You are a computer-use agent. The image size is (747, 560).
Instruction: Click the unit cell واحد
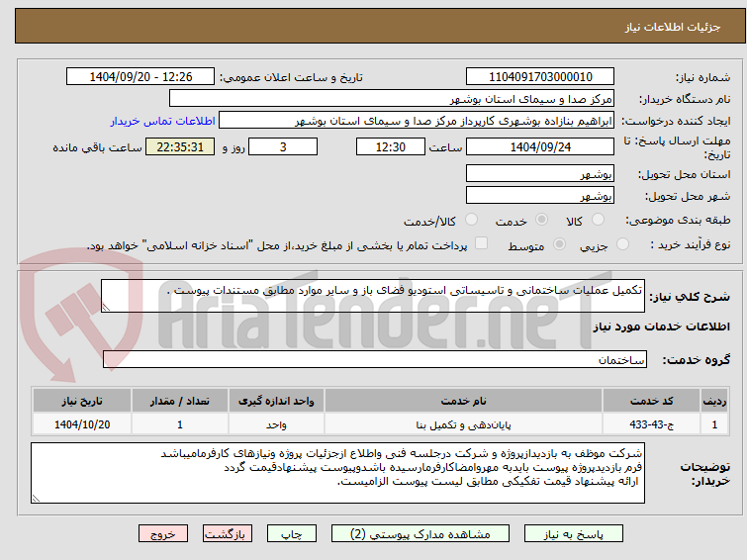(276, 424)
